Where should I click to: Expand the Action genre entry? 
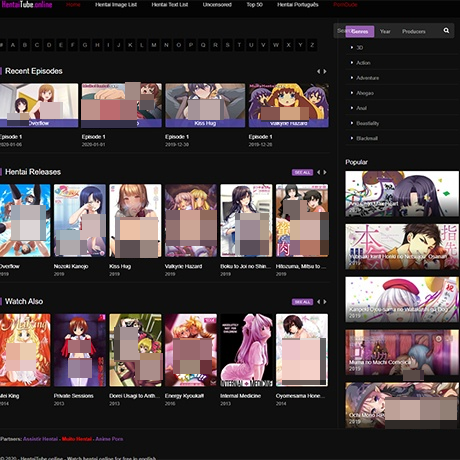coord(363,63)
